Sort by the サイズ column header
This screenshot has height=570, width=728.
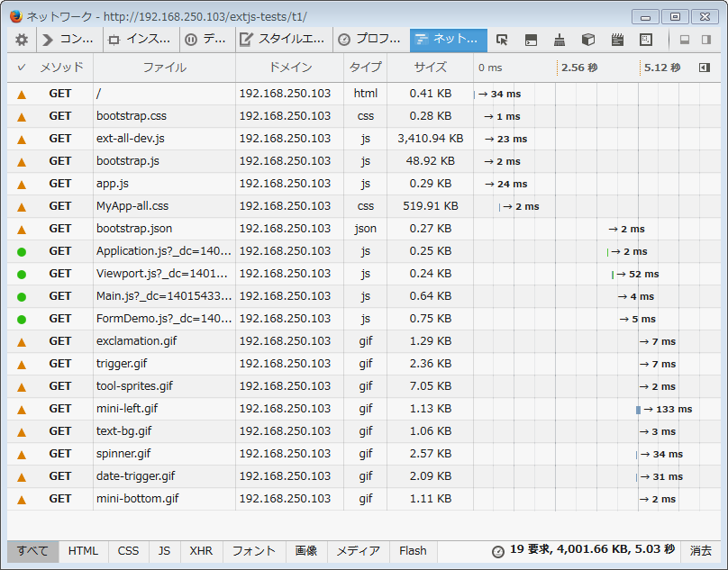431,68
